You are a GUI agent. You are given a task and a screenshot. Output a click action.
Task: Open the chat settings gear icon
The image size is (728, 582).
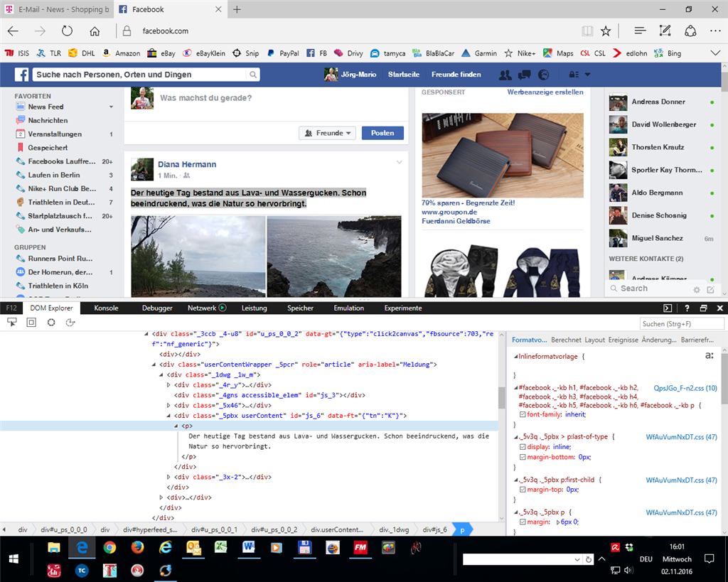coord(697,290)
